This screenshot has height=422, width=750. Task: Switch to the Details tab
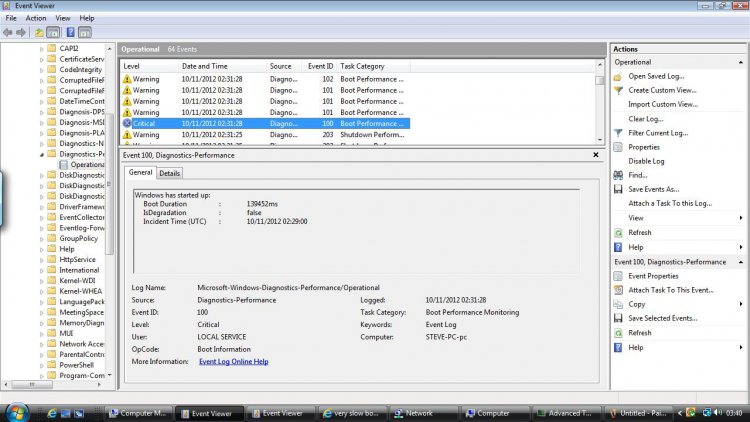(170, 173)
